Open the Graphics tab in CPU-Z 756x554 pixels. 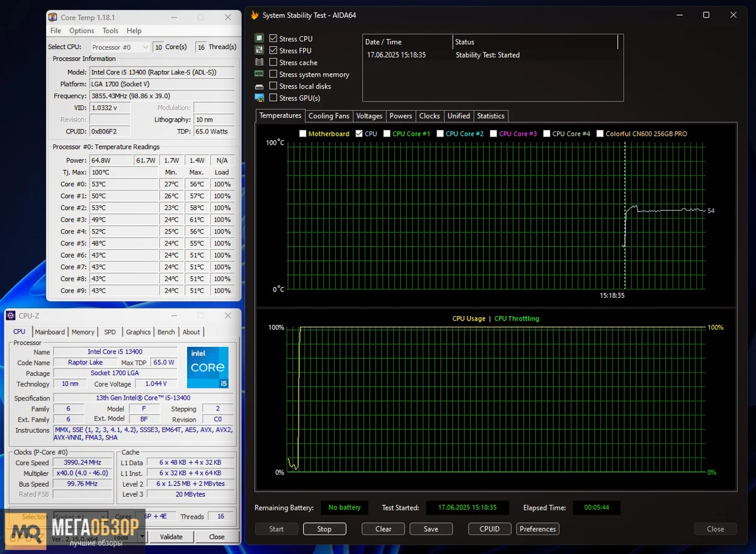(x=139, y=332)
